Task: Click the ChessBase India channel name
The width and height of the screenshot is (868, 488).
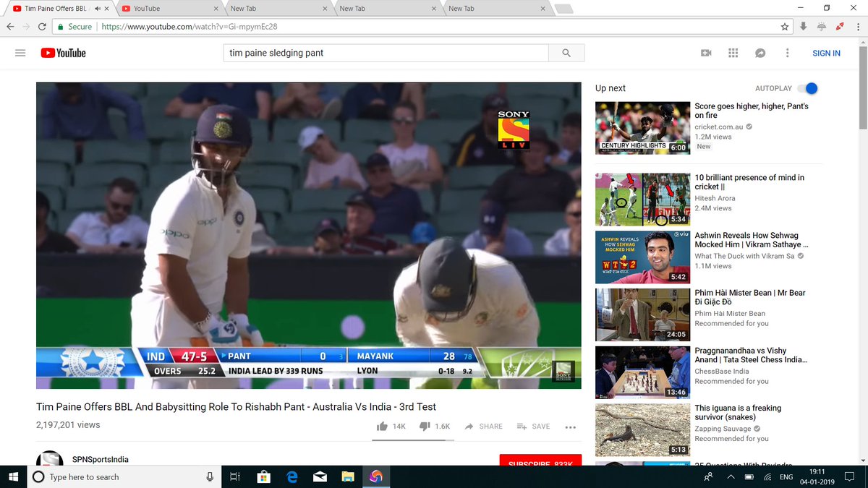Action: pos(722,371)
